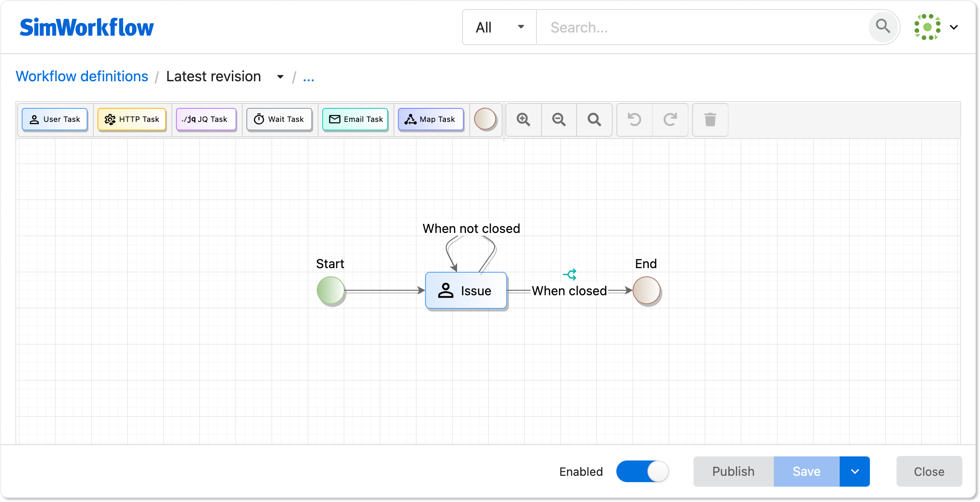Open the user avatar menu

[x=935, y=27]
